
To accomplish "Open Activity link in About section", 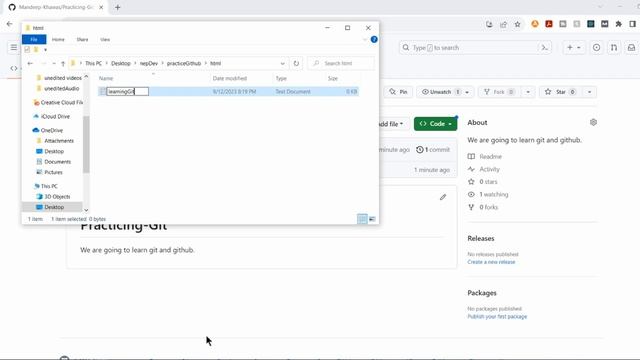I will (484, 169).
